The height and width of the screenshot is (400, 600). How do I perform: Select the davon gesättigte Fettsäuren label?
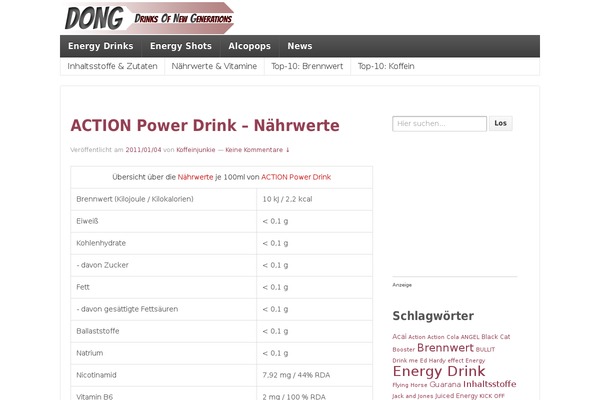coord(127,309)
